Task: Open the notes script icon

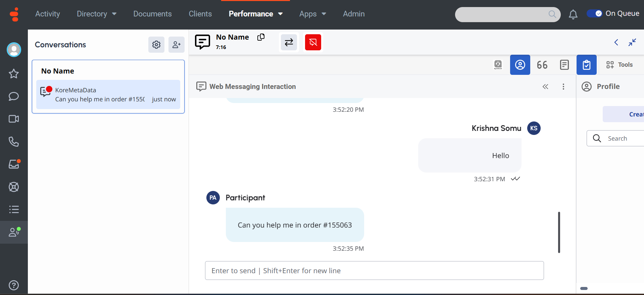Action: pyautogui.click(x=564, y=65)
